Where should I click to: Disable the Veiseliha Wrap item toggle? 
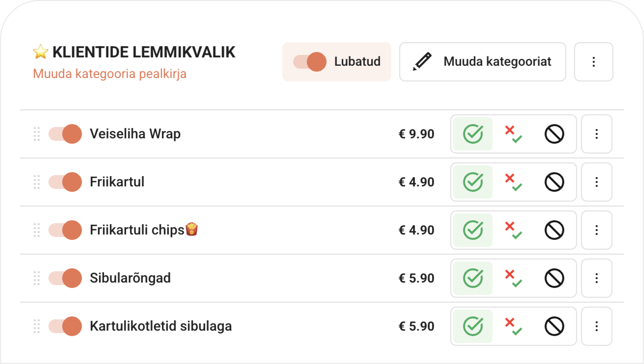65,134
